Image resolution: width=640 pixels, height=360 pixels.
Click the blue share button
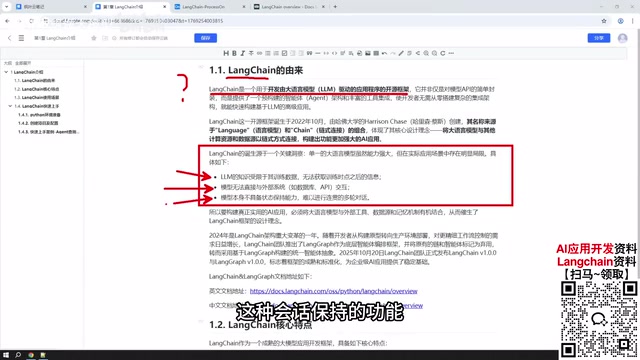point(599,38)
